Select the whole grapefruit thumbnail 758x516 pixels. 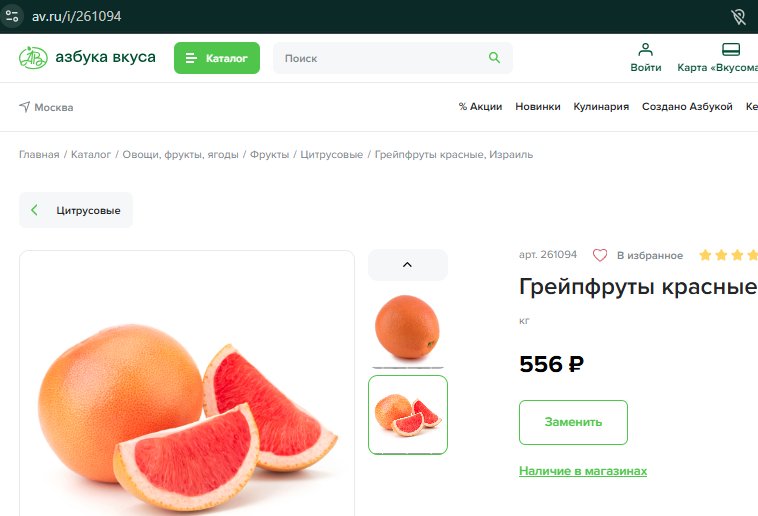(x=408, y=327)
